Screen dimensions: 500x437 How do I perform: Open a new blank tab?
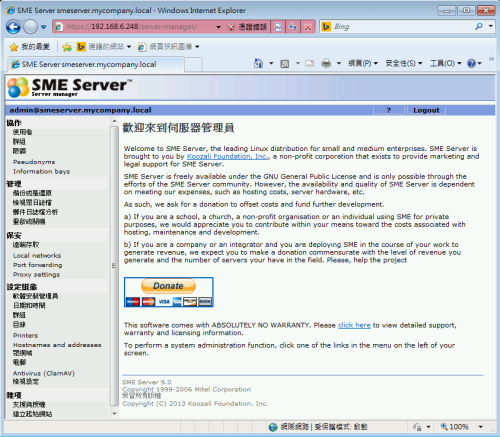pos(193,65)
